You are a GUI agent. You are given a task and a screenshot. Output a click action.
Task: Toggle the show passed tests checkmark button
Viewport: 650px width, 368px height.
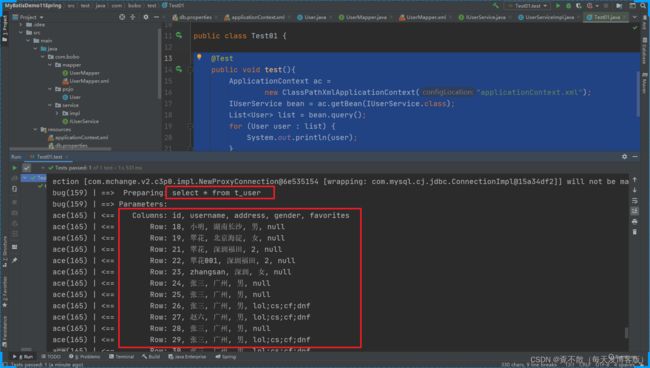(x=27, y=168)
